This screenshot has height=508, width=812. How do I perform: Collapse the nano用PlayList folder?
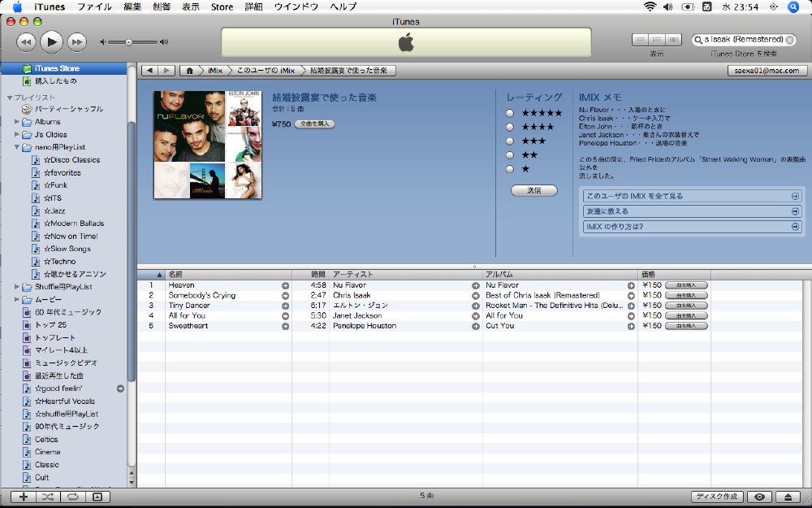point(17,147)
